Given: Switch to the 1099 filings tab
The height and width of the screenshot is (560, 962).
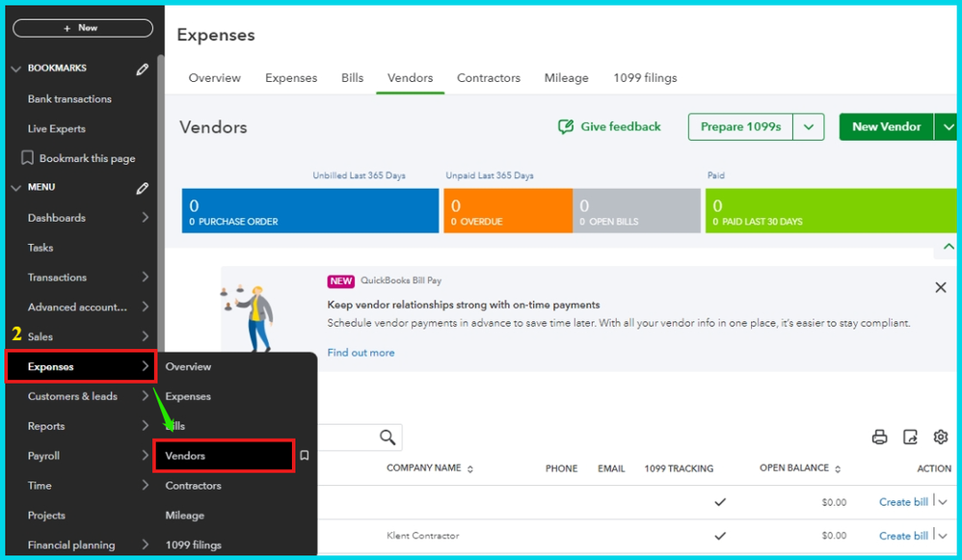Looking at the screenshot, I should tap(646, 78).
